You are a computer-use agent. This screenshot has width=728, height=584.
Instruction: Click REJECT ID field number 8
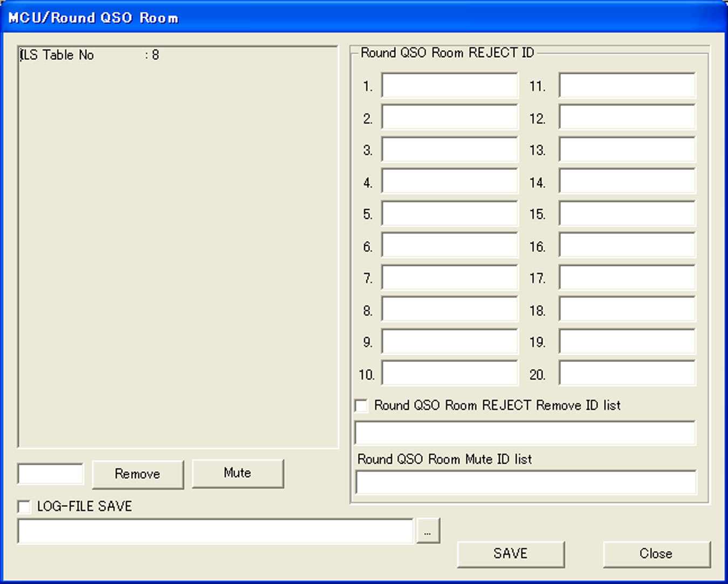pos(449,310)
